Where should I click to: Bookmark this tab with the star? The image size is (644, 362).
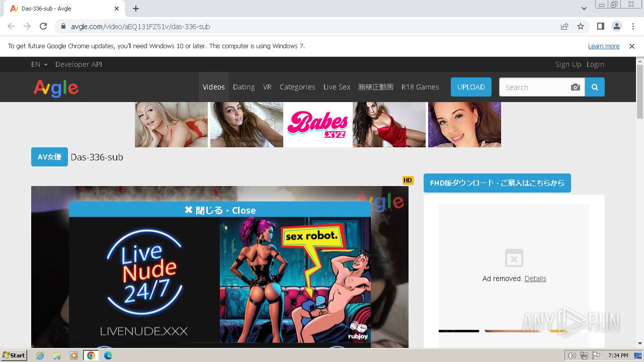[581, 26]
